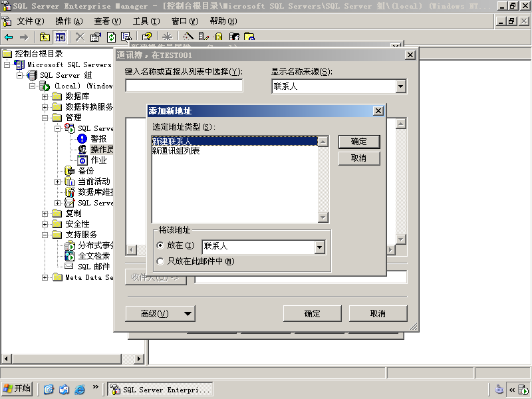Toggle the show/hide console tree icon
Screen dimensions: 532x399
click(61, 37)
